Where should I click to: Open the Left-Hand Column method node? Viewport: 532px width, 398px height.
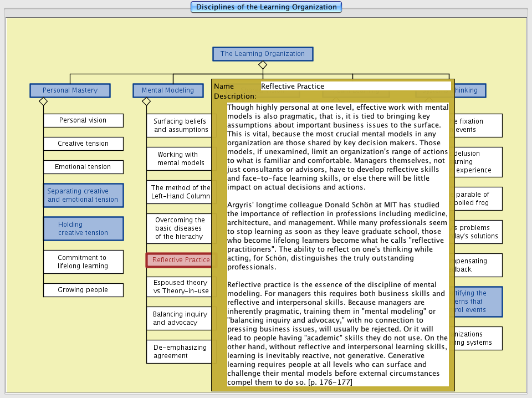178,192
